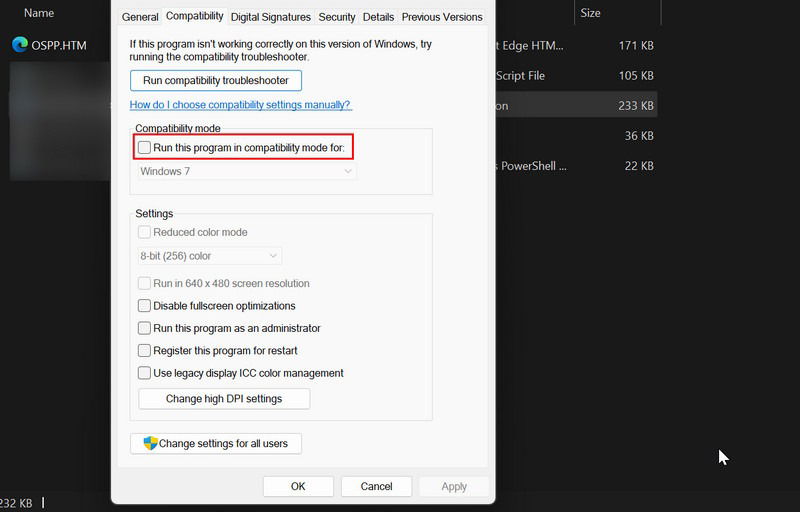Open the Details tab
The width and height of the screenshot is (800, 512).
[378, 17]
